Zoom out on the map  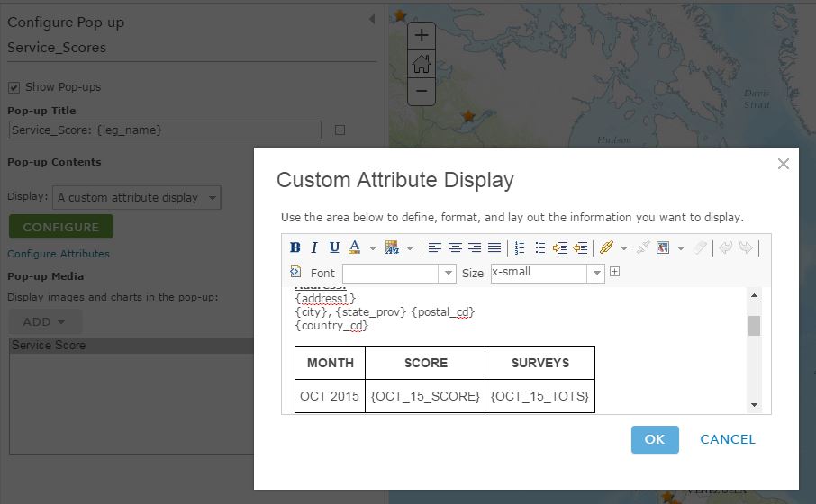(x=422, y=92)
